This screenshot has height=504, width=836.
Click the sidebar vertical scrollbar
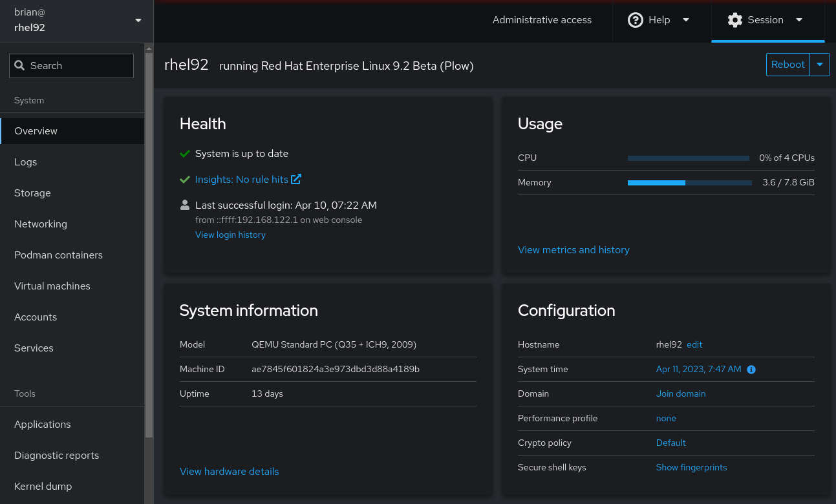click(x=149, y=246)
